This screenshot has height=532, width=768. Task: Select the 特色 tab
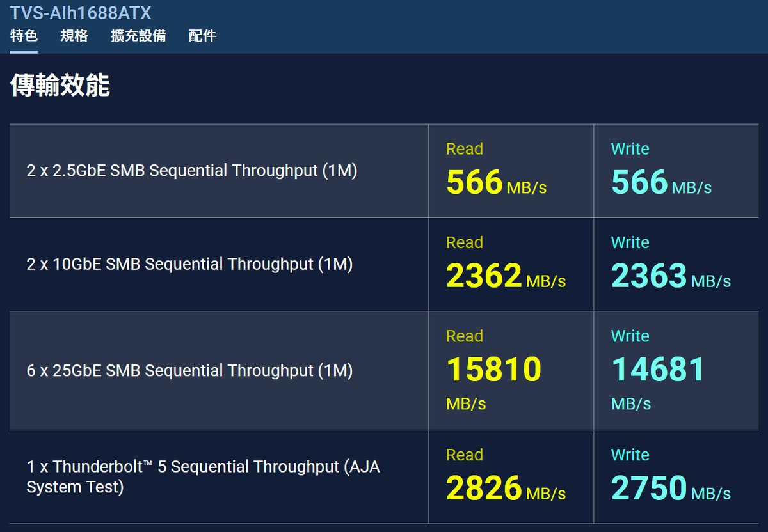coord(24,36)
